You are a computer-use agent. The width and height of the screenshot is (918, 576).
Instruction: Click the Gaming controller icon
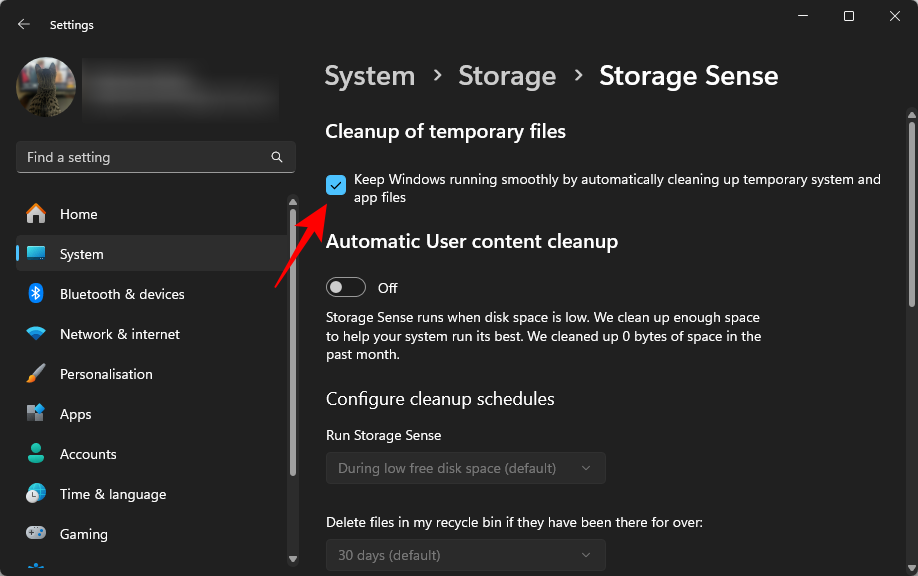tap(36, 534)
